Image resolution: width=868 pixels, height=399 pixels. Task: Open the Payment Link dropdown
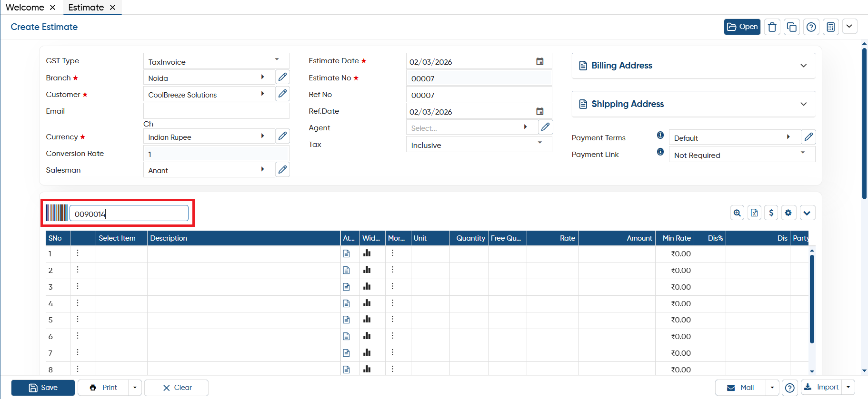(x=742, y=155)
